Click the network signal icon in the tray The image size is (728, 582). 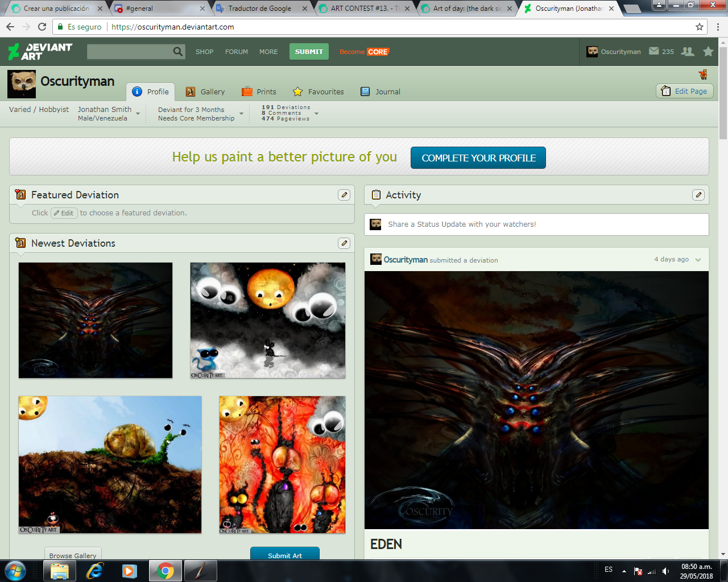tap(652, 571)
